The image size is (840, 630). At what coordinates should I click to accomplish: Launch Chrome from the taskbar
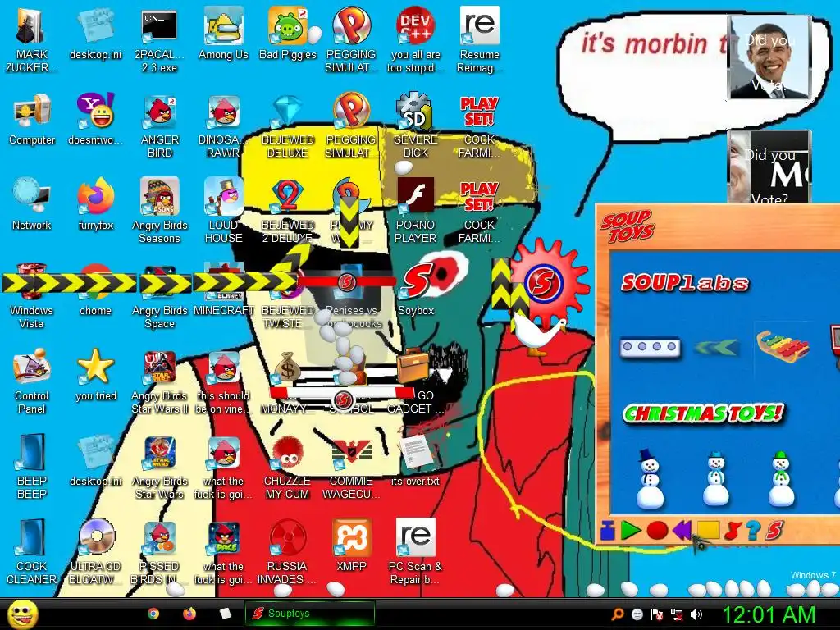(x=153, y=614)
